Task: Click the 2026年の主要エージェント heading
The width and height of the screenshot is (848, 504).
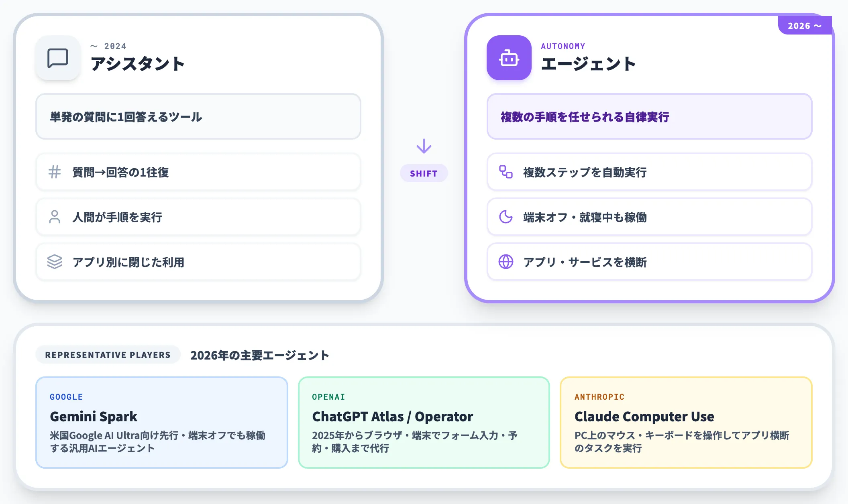Action: click(x=260, y=355)
